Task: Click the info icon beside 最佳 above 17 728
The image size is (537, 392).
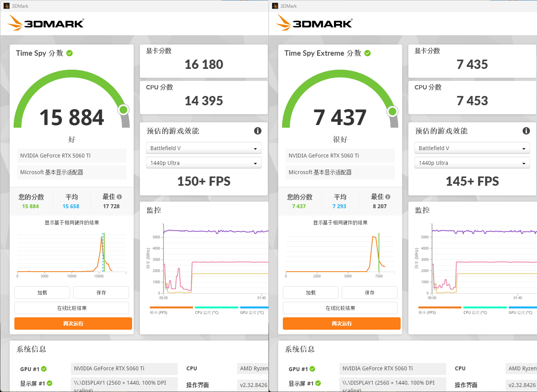Action: (119, 197)
